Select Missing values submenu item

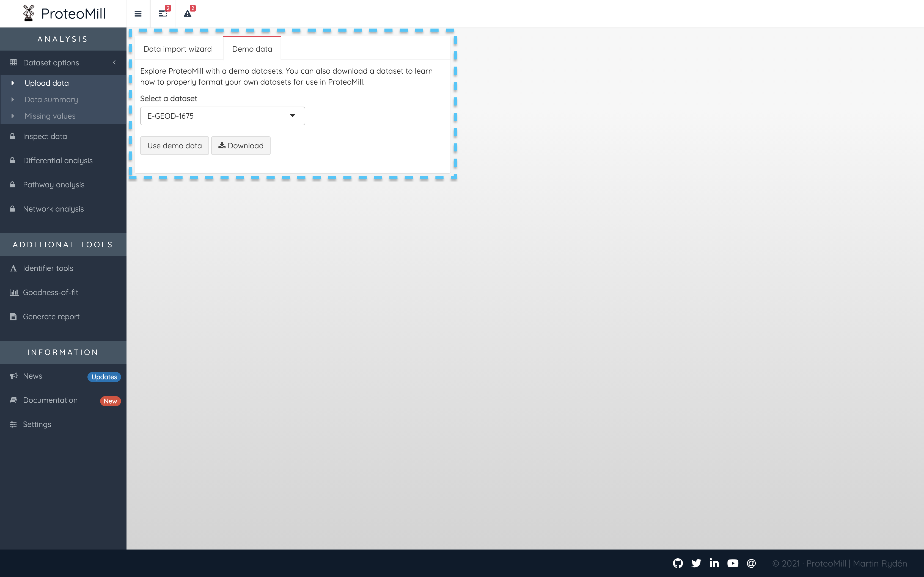click(x=50, y=116)
